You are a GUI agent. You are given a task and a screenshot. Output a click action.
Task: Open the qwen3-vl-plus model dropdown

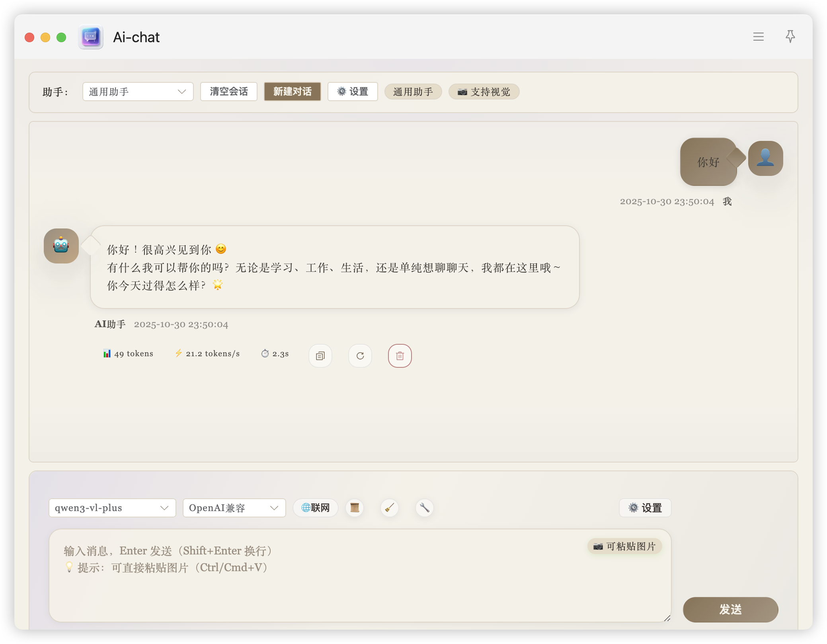pyautogui.click(x=112, y=508)
